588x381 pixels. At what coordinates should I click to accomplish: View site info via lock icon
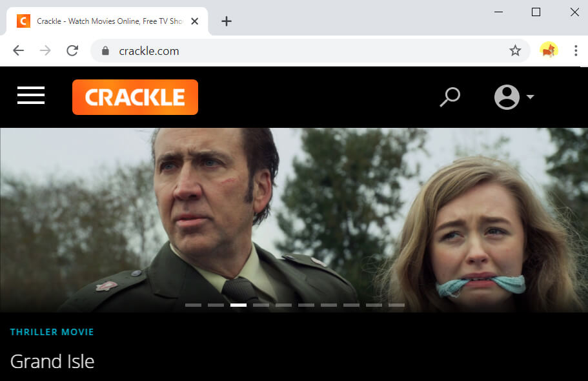point(105,50)
